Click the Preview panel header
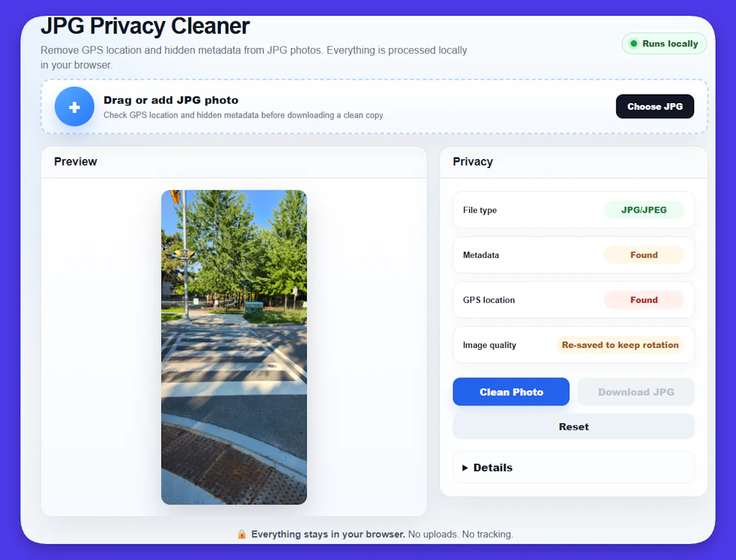 tap(234, 162)
